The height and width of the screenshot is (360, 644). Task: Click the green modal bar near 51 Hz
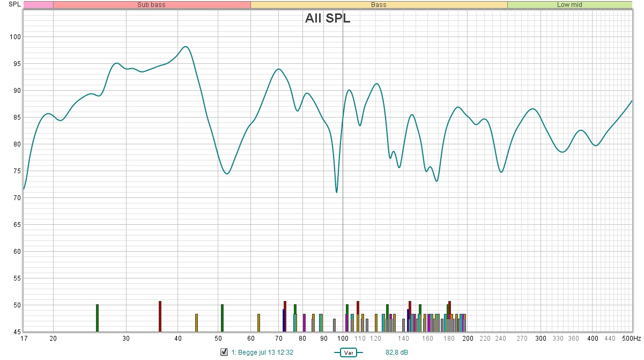point(222,318)
